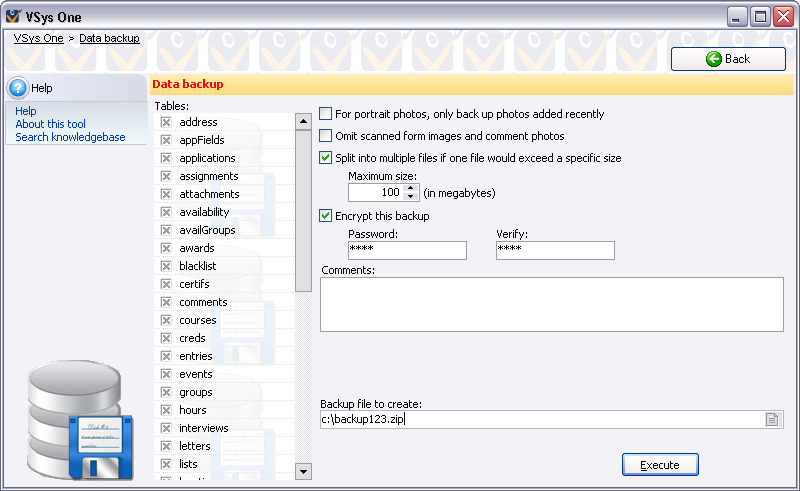This screenshot has height=491, width=800.
Task: Check the portrait photos recent-only option
Action: click(x=326, y=114)
